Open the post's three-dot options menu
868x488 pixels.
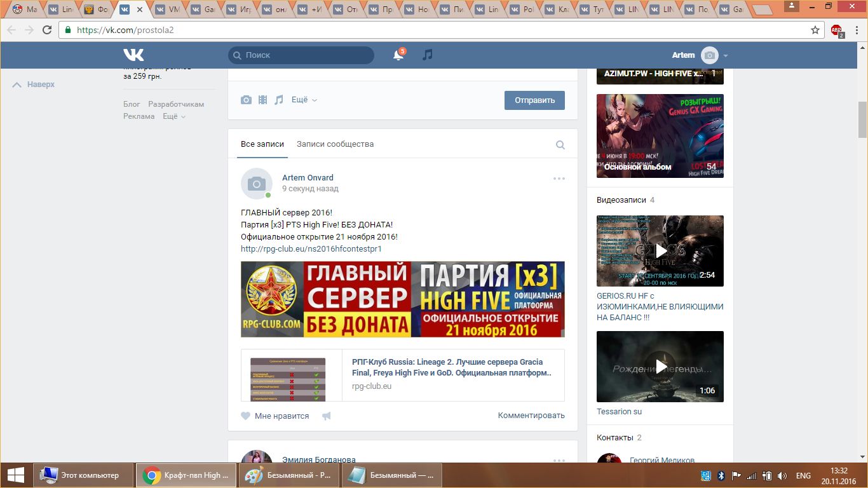559,179
